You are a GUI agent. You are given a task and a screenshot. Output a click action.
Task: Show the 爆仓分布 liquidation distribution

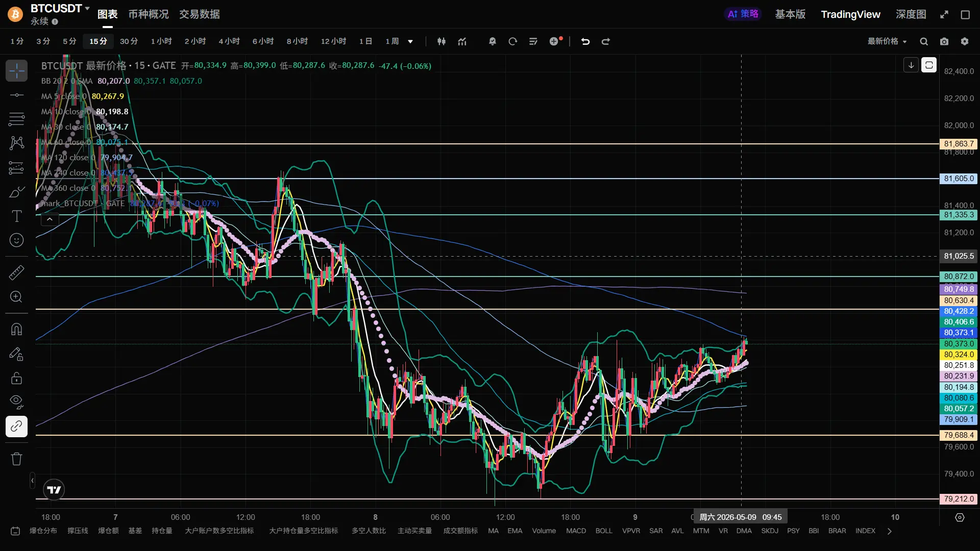tap(43, 531)
